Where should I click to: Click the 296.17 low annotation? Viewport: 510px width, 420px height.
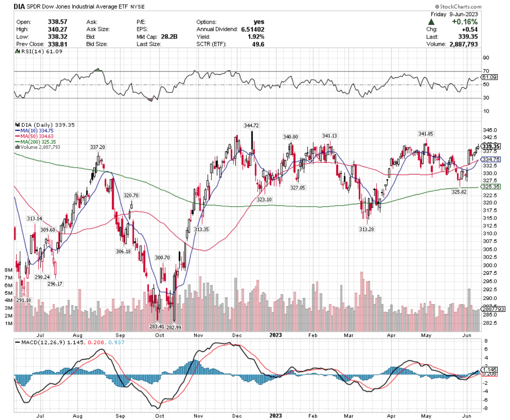click(x=55, y=284)
